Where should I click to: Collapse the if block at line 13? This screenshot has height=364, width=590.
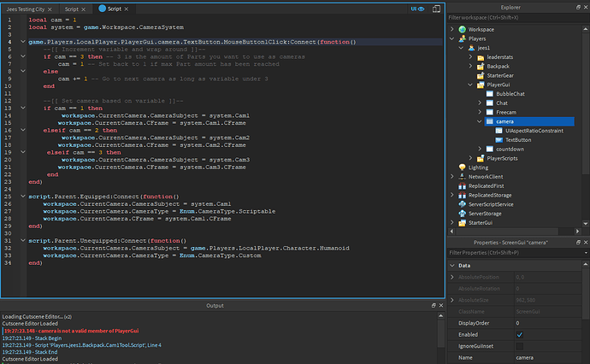coord(22,108)
